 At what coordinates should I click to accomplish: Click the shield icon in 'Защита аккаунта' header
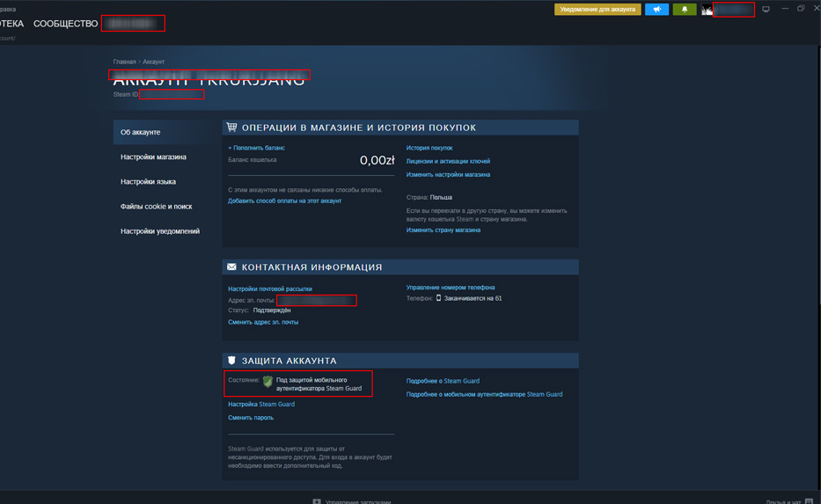231,361
